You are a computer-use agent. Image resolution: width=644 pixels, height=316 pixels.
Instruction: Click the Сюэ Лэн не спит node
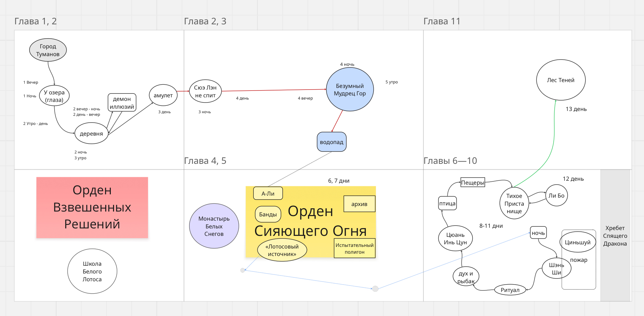tap(205, 91)
